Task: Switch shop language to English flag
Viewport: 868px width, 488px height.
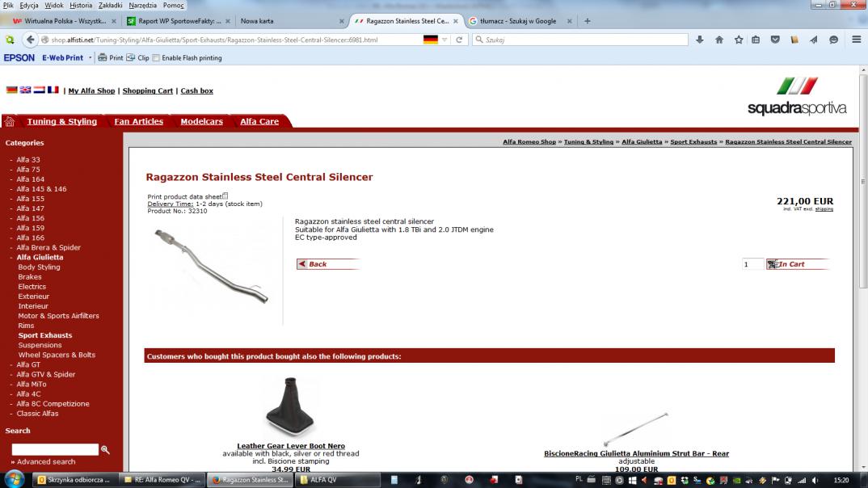Action: pos(26,90)
